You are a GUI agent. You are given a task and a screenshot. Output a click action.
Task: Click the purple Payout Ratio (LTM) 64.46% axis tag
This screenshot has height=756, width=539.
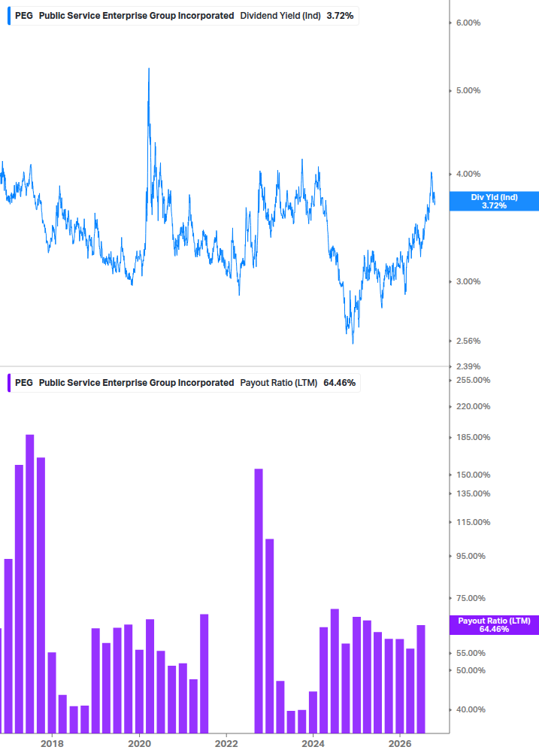point(494,625)
